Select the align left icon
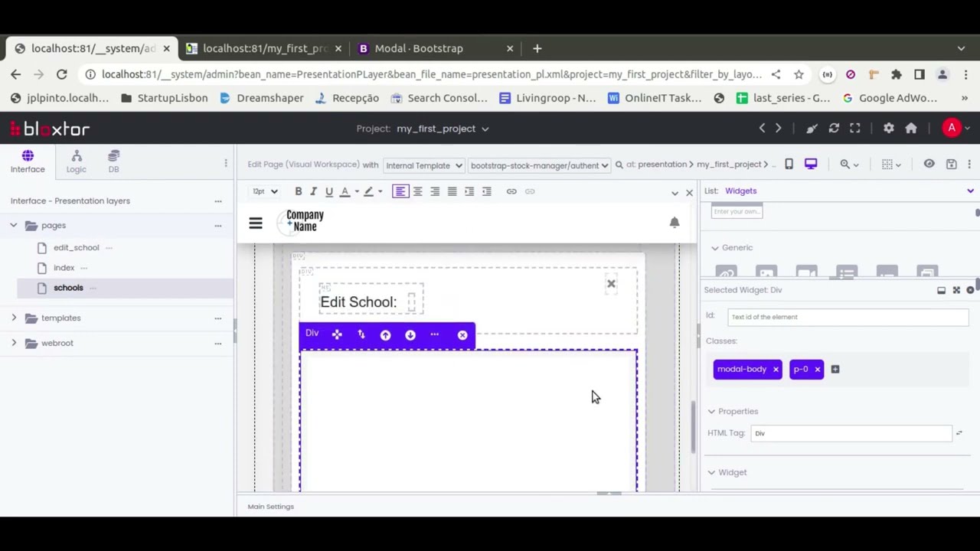 pos(400,191)
